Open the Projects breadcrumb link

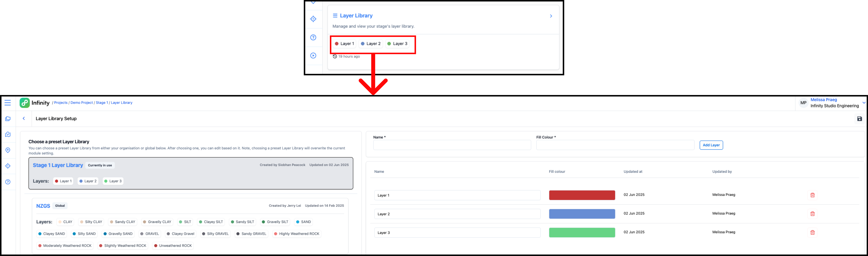[x=61, y=103]
